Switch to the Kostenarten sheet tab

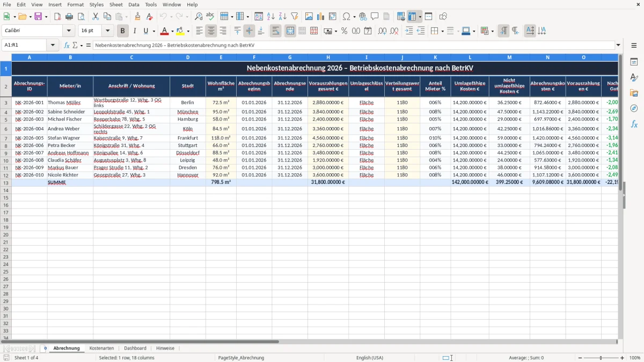click(x=101, y=348)
